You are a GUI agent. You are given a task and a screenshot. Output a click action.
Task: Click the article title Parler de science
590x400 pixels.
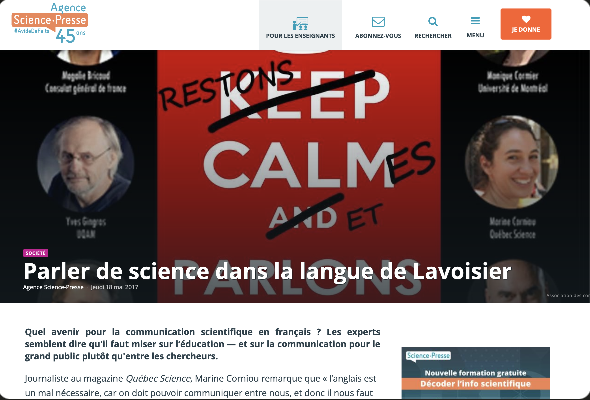coord(267,271)
